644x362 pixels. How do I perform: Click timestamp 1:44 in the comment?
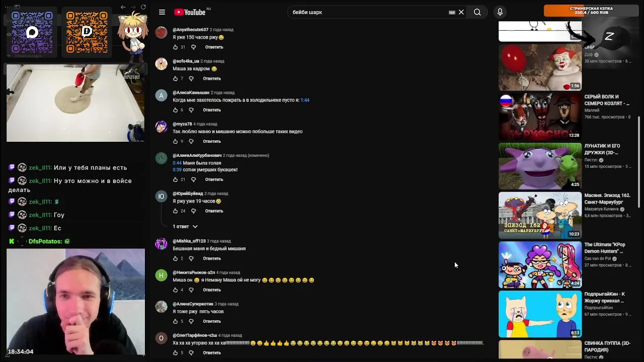point(305,100)
